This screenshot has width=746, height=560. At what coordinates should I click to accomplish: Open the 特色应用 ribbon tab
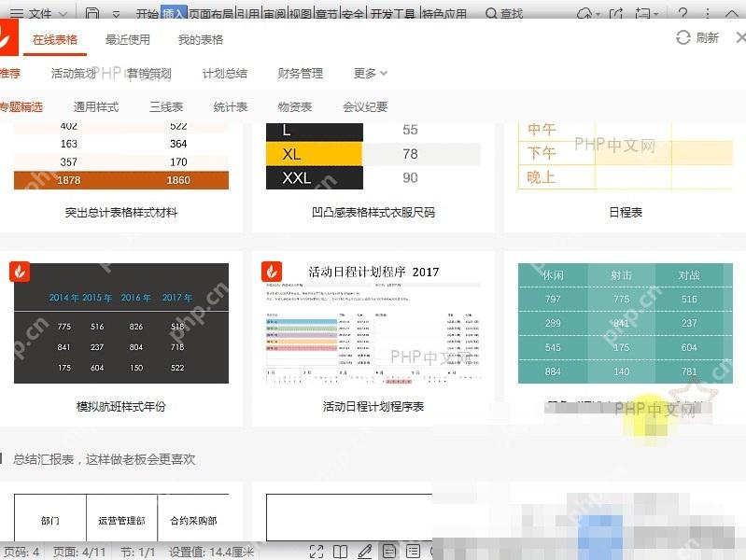(x=444, y=14)
